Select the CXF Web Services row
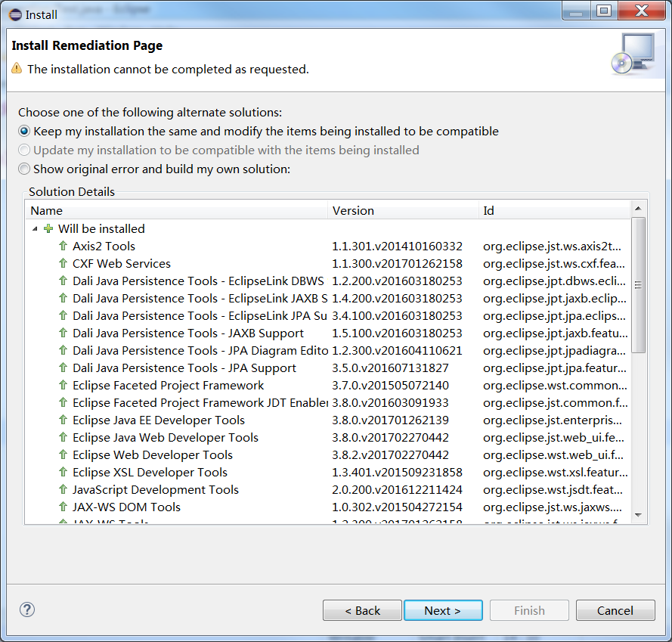 [328, 263]
